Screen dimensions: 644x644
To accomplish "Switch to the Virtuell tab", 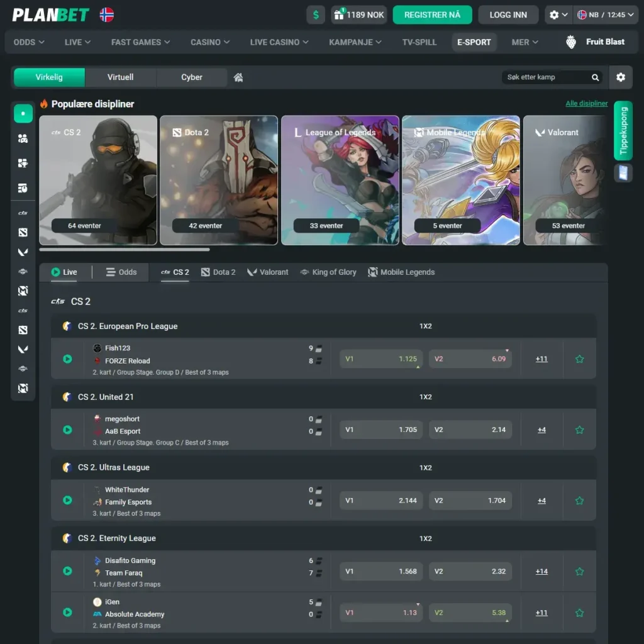I will coord(120,77).
